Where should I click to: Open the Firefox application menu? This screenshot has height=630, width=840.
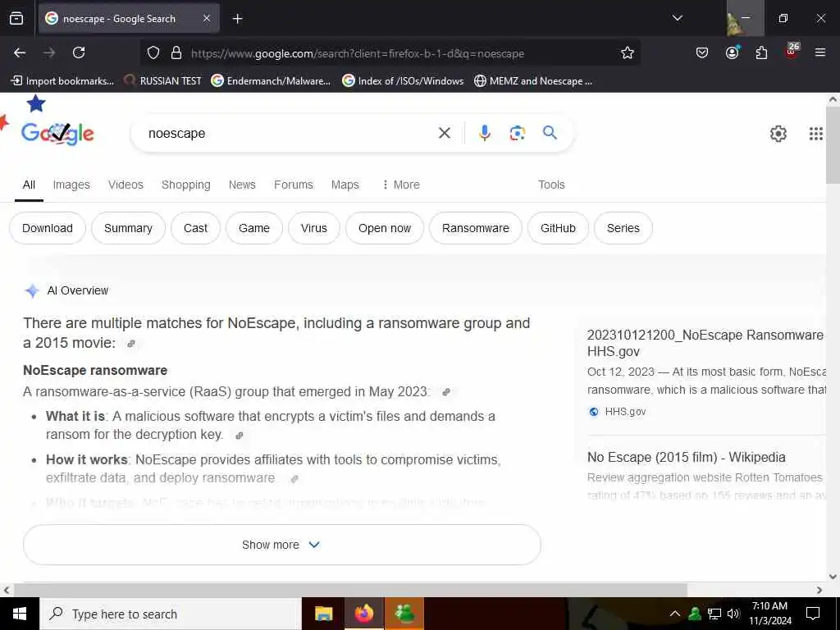819,52
